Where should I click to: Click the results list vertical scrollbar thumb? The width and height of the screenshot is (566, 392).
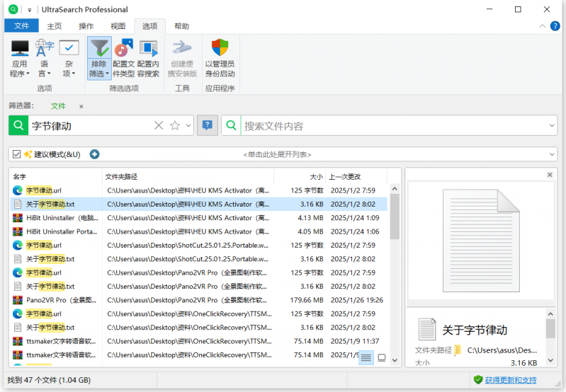click(395, 217)
